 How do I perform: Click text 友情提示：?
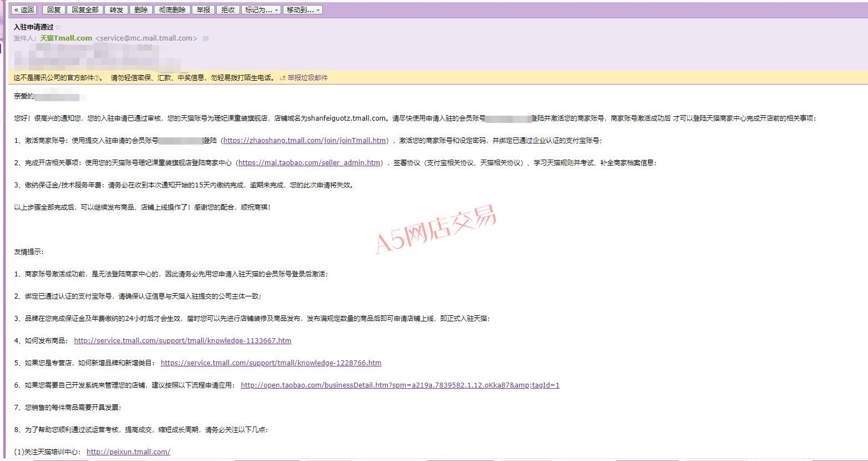coord(29,252)
